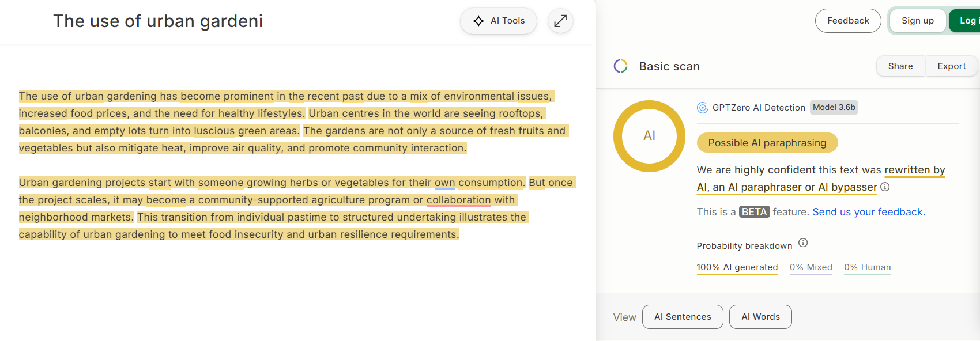Click the expand fullscreen arrows icon
980x341 pixels.
[x=560, y=21]
